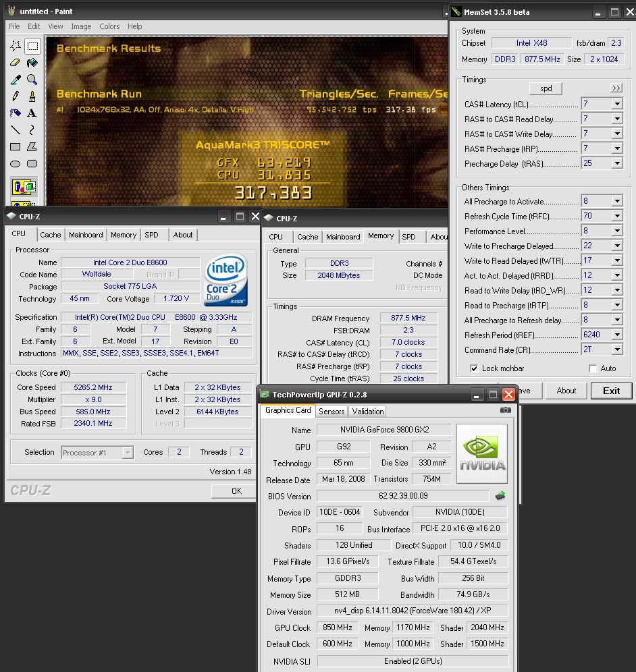Select the Rectangle shape tool in Paint
Image resolution: width=636 pixels, height=672 pixels.
click(16, 146)
